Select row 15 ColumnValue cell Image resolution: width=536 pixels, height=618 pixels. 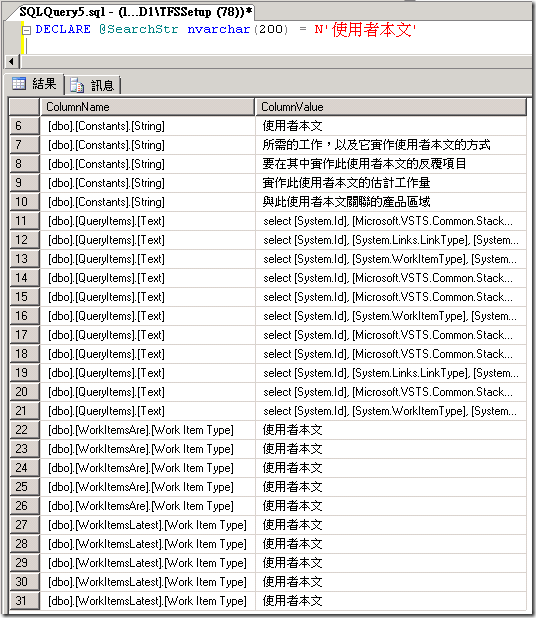click(391, 297)
